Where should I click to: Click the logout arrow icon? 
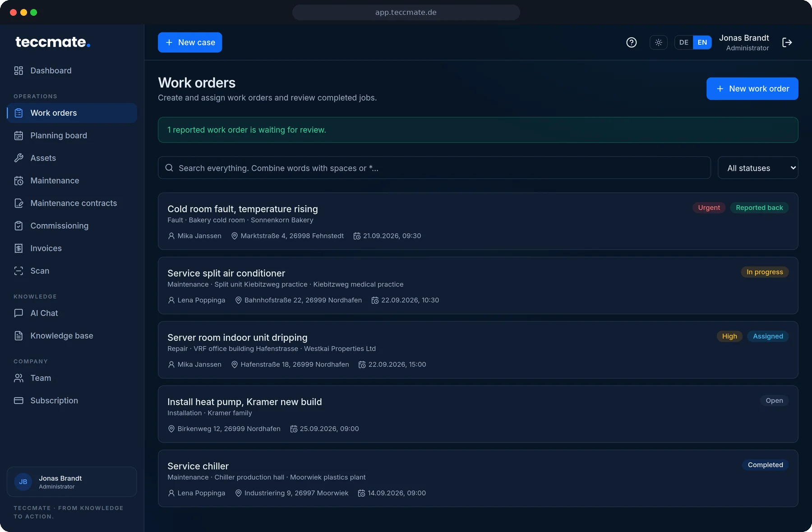tap(787, 42)
